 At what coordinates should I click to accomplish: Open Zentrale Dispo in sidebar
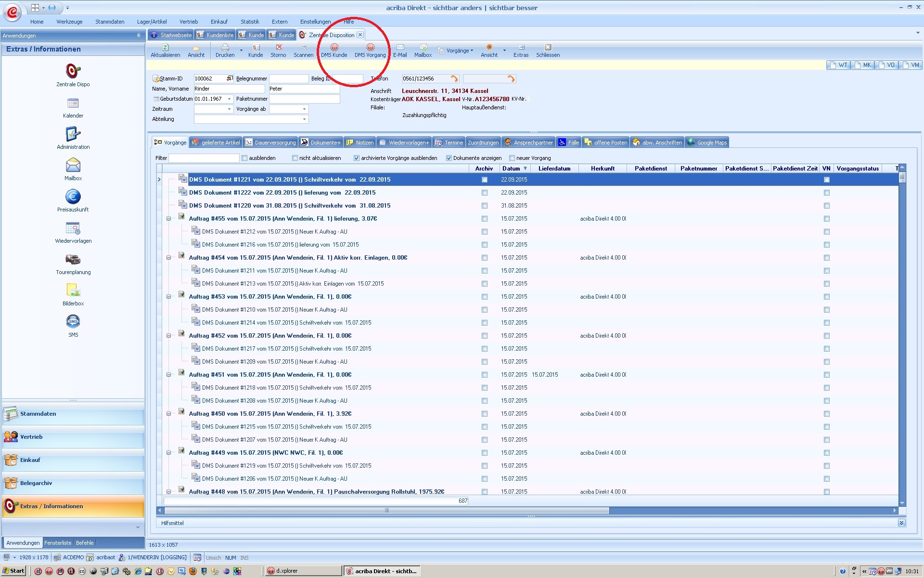[x=73, y=75]
